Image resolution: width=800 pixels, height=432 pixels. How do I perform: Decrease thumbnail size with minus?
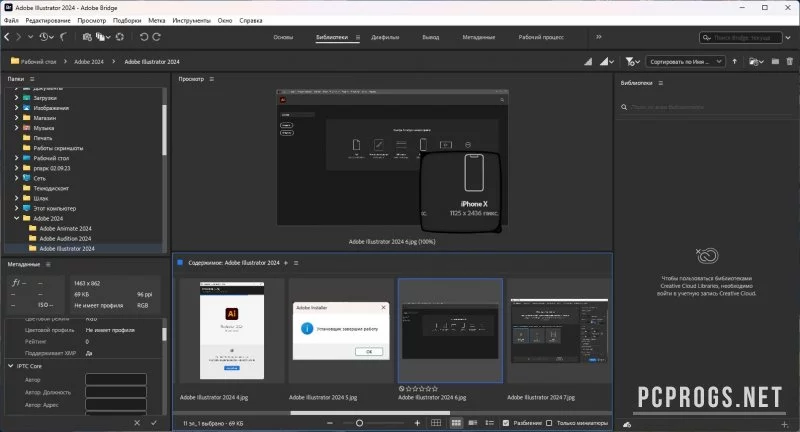[x=330, y=423]
